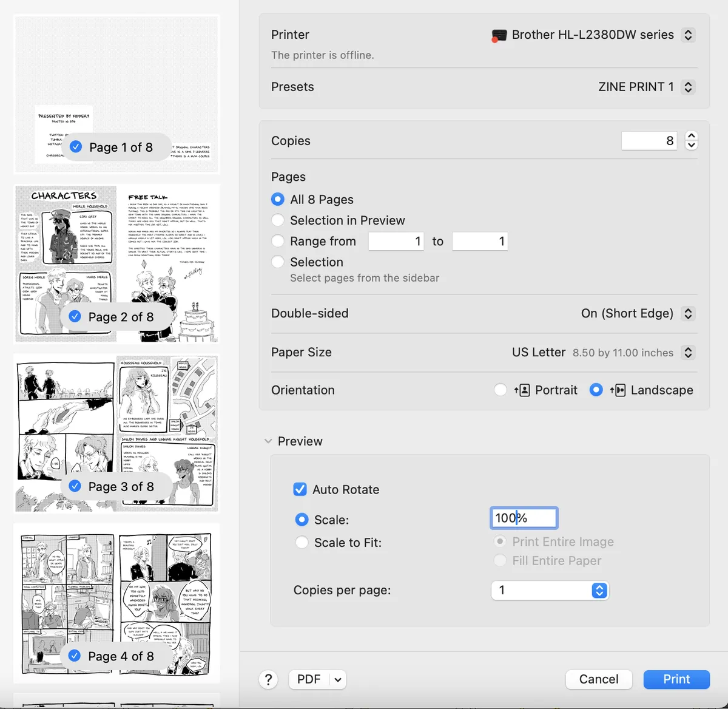Click the Copies stepper arrows
The width and height of the screenshot is (728, 709).
pos(692,140)
